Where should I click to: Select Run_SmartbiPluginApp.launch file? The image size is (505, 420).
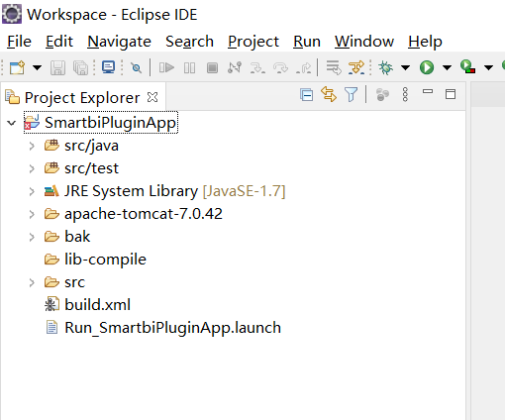pos(172,328)
